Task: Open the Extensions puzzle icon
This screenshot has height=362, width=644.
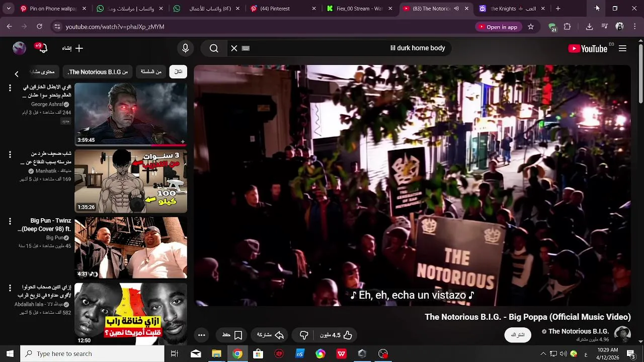Action: 568,27
